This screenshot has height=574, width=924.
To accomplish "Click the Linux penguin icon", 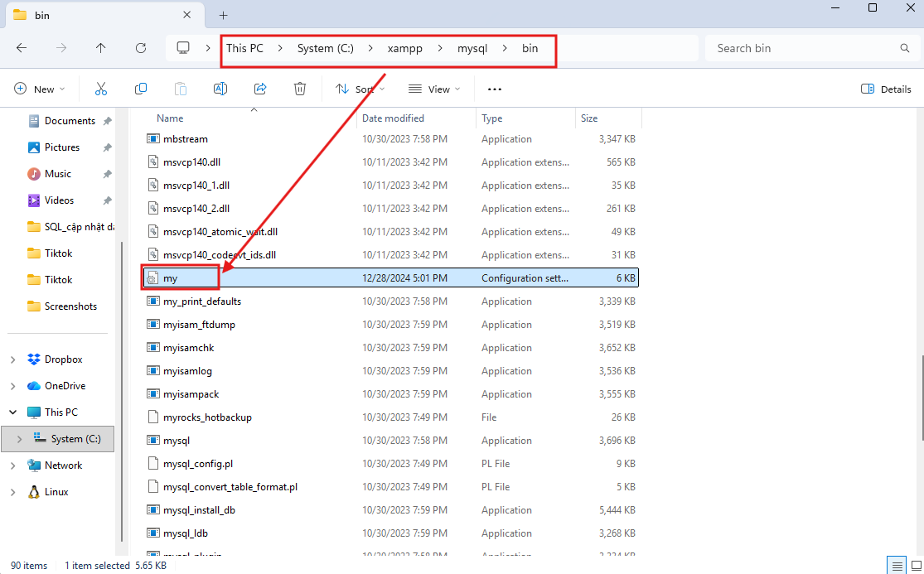I will click(x=34, y=491).
